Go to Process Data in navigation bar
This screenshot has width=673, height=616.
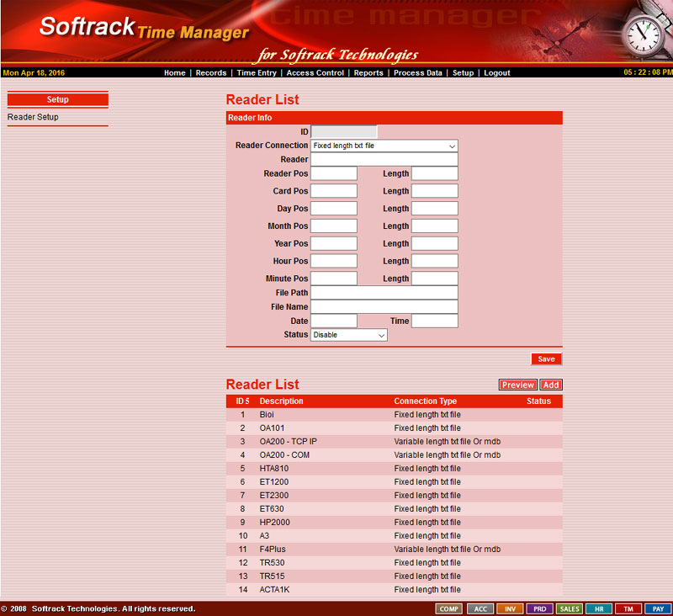(x=417, y=73)
